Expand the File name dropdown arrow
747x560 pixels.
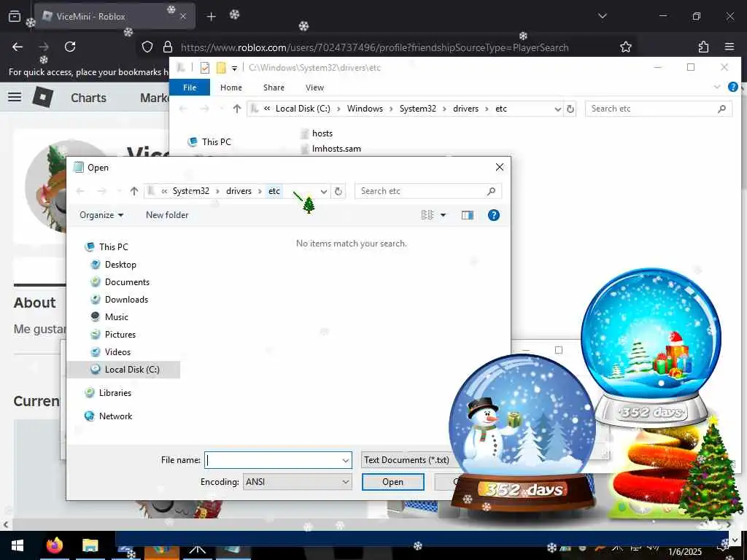[x=346, y=461]
